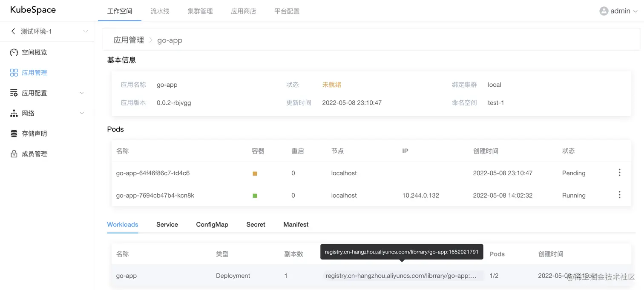
Task: Select the ConfigMap tab
Action: coord(212,225)
